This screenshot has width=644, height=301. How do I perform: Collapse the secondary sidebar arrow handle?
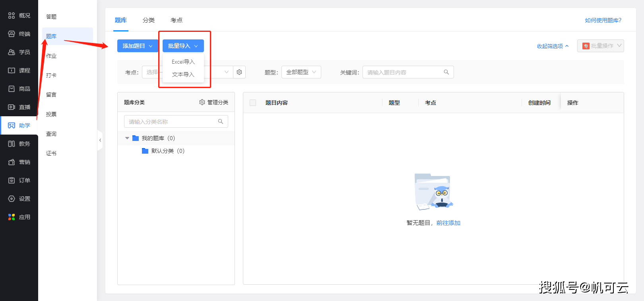100,140
